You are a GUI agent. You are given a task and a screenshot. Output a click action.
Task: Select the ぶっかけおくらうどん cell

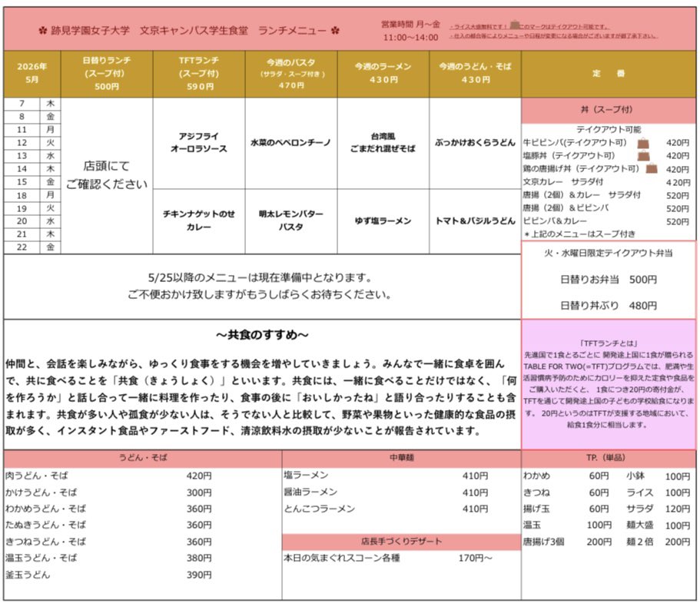click(476, 143)
